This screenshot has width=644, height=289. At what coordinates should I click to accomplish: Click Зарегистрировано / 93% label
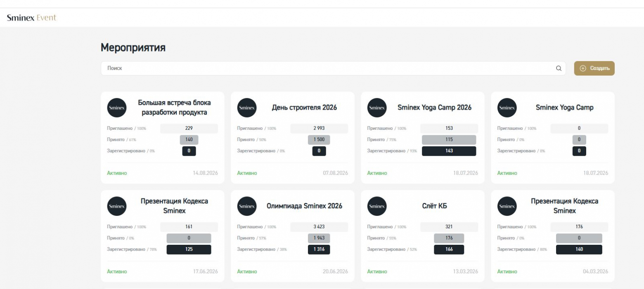392,151
